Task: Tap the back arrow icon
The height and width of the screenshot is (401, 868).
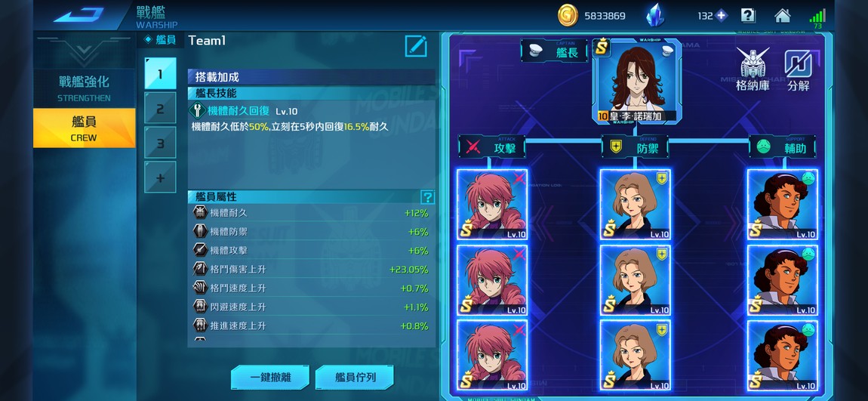Action: [78, 15]
